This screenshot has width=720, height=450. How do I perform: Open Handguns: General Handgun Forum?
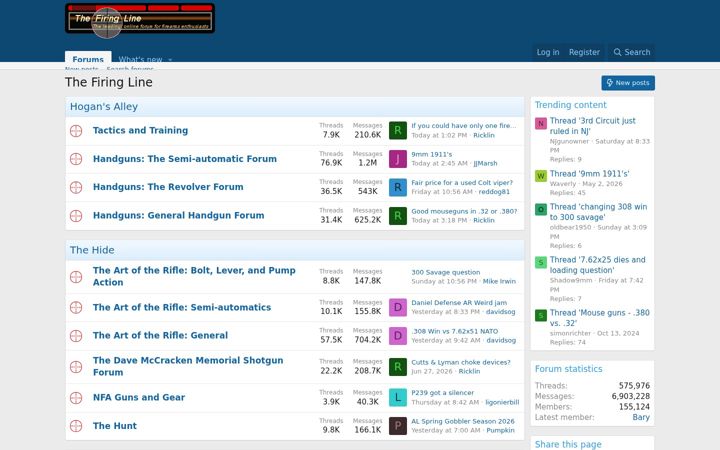pyautogui.click(x=178, y=215)
